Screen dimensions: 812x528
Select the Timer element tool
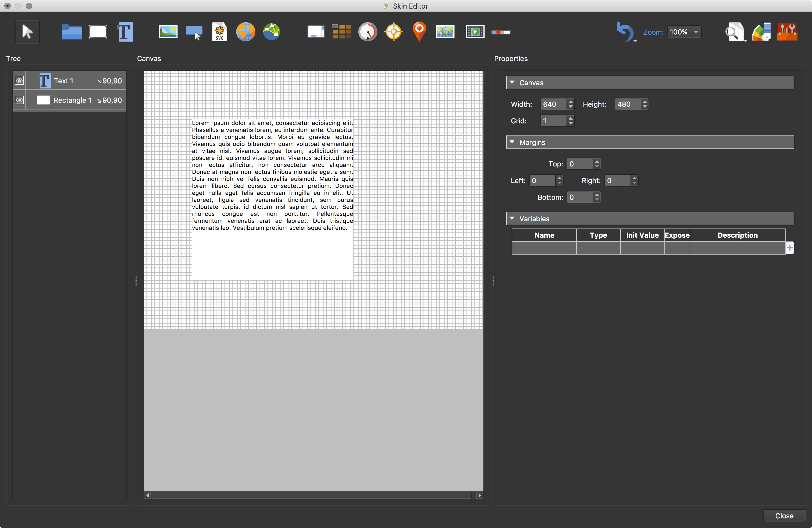[368, 32]
